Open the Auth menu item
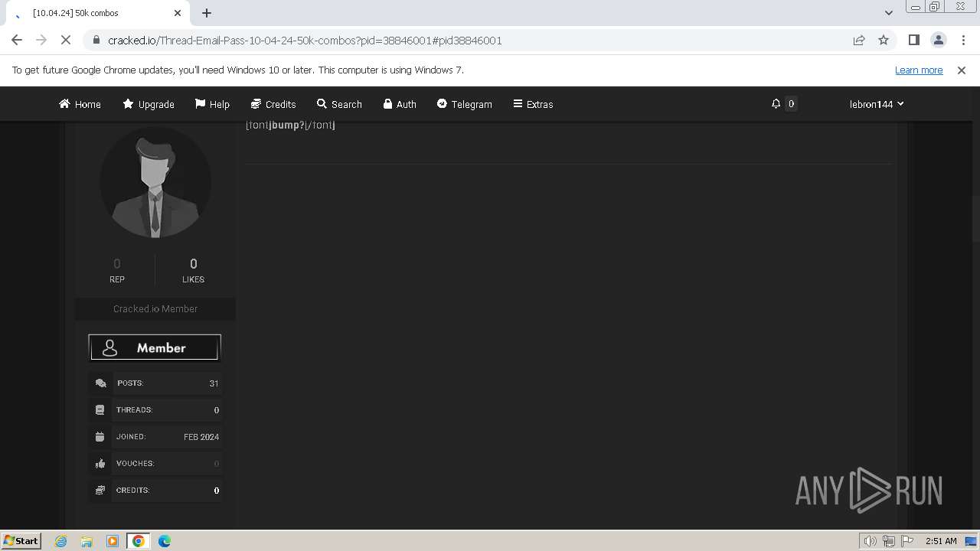This screenshot has width=980, height=551. coord(400,104)
